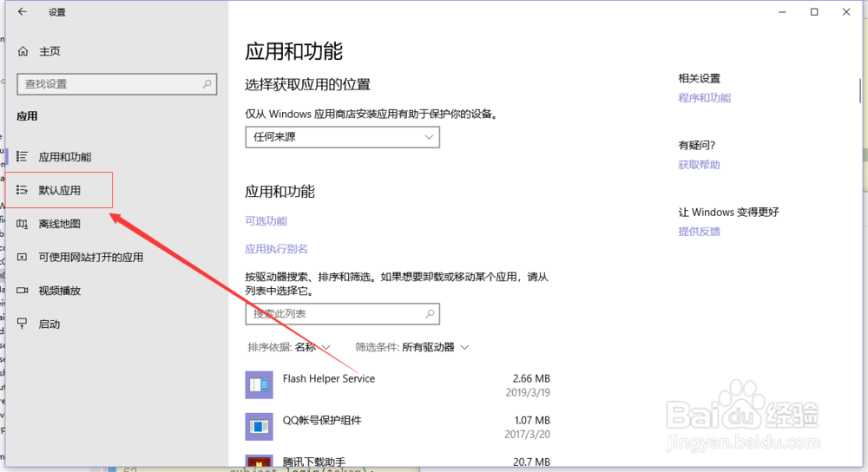
Task: Open the 提供反馈 feedback link
Action: 699,232
